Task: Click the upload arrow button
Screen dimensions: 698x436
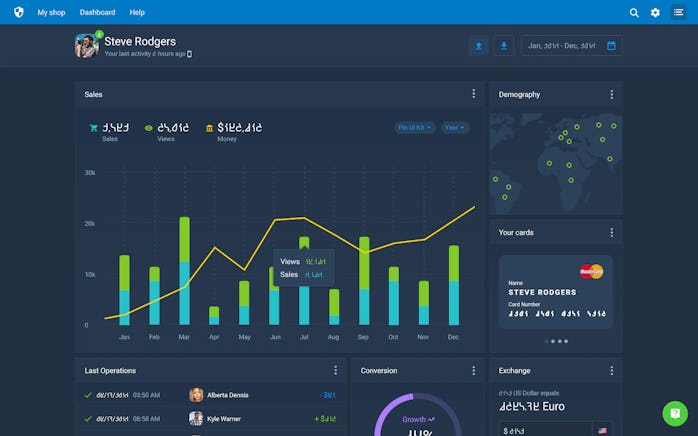Action: click(x=479, y=45)
